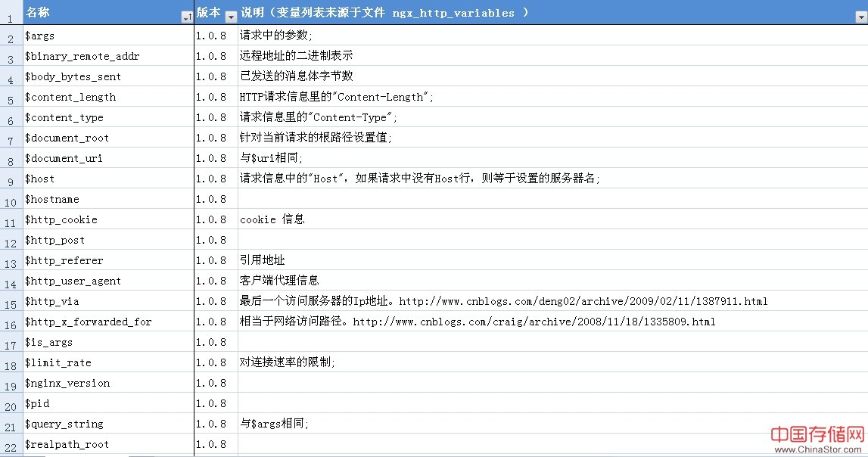Select the 说明 header cell text
The width and height of the screenshot is (868, 457).
pos(384,13)
